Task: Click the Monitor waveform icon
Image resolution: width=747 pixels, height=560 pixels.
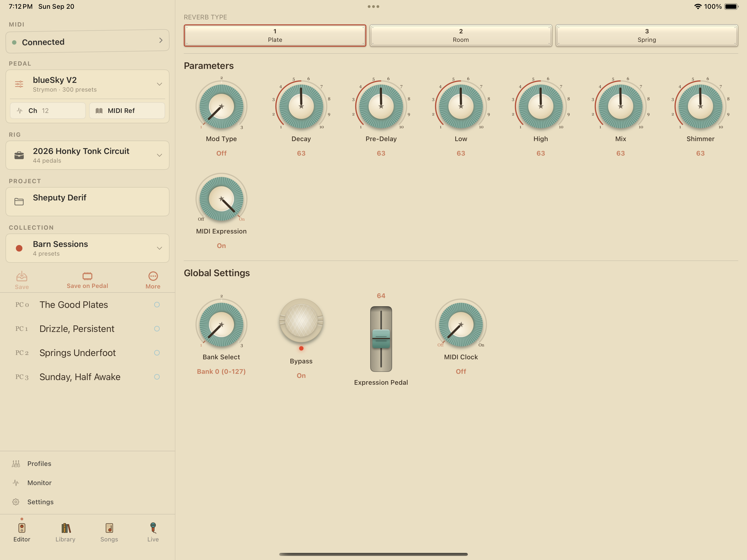Action: (x=16, y=483)
